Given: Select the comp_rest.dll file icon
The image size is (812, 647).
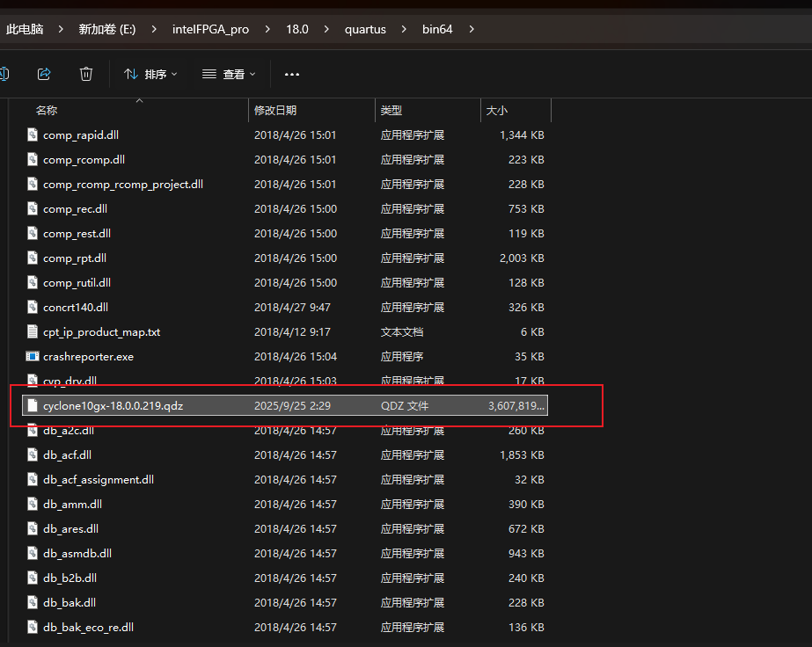Looking at the screenshot, I should pyautogui.click(x=32, y=233).
